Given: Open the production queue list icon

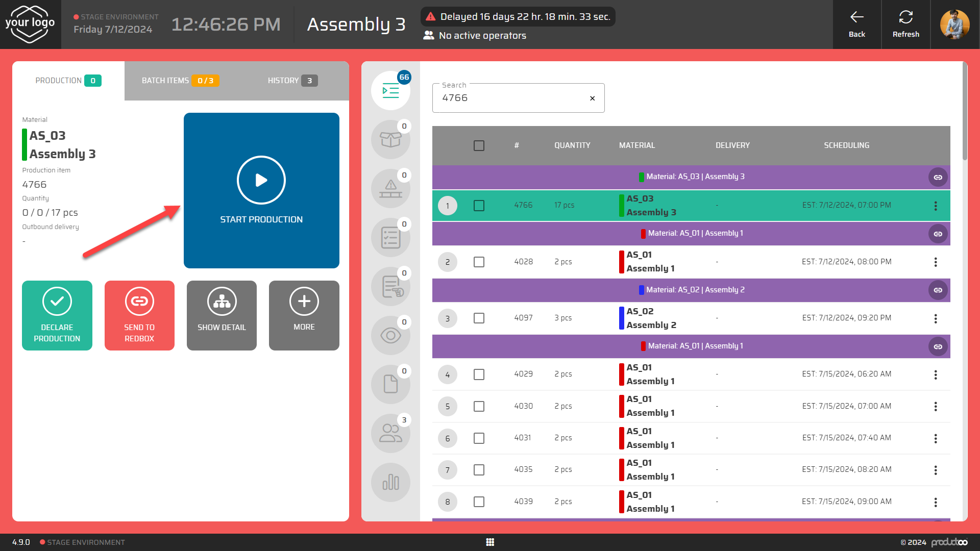Looking at the screenshot, I should 390,91.
